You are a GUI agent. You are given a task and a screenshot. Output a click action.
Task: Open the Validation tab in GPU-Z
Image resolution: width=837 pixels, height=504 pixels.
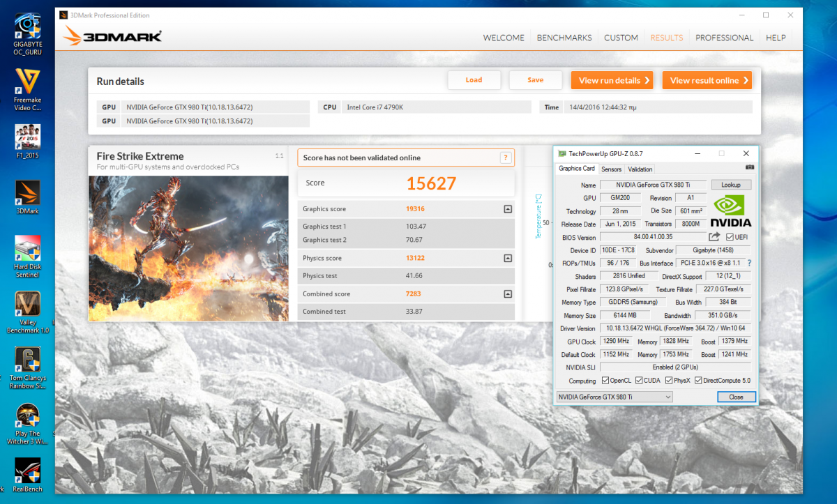pos(640,169)
